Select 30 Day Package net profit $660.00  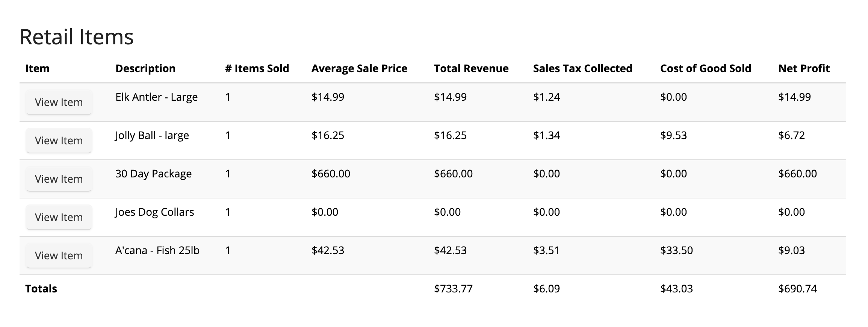(x=797, y=174)
